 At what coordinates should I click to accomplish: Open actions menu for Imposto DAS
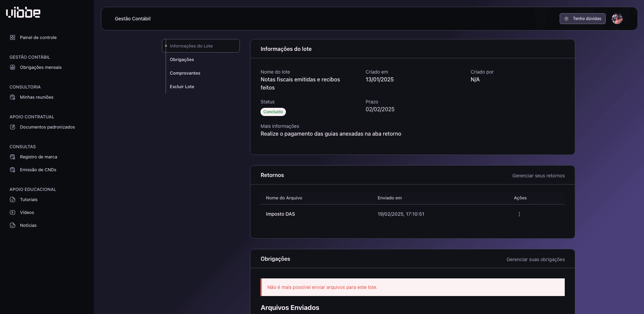(x=519, y=214)
